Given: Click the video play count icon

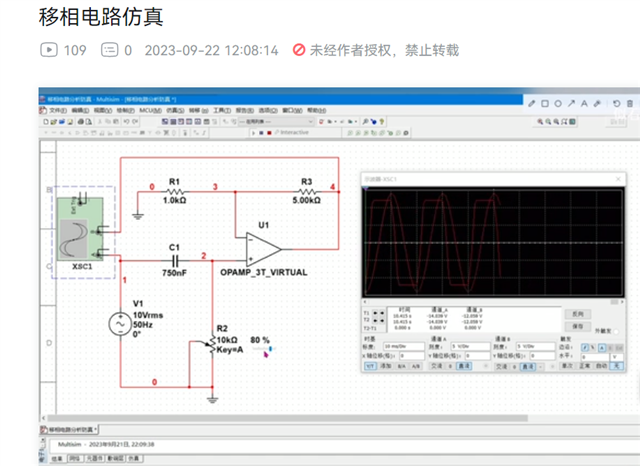Looking at the screenshot, I should tap(49, 50).
